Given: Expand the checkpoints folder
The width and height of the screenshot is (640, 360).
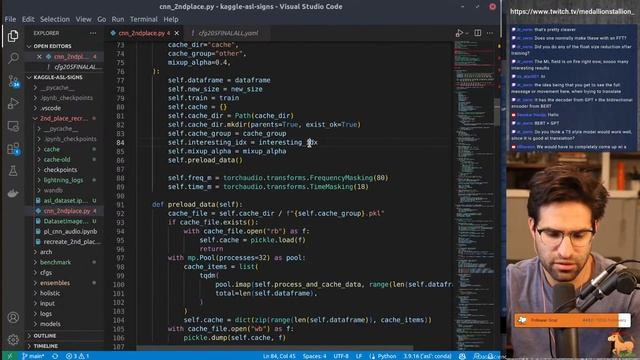Looking at the screenshot, I should point(60,170).
